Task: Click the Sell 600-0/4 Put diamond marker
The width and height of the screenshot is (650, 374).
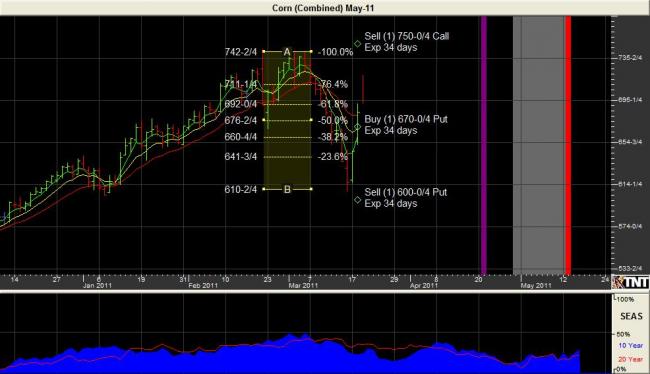Action: [357, 200]
